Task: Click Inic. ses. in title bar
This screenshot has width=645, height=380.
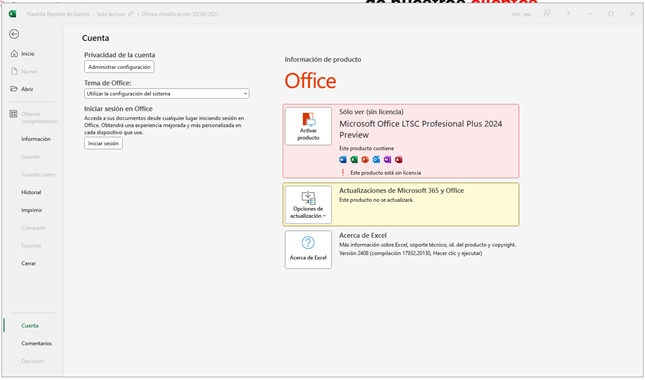Action: 522,14
